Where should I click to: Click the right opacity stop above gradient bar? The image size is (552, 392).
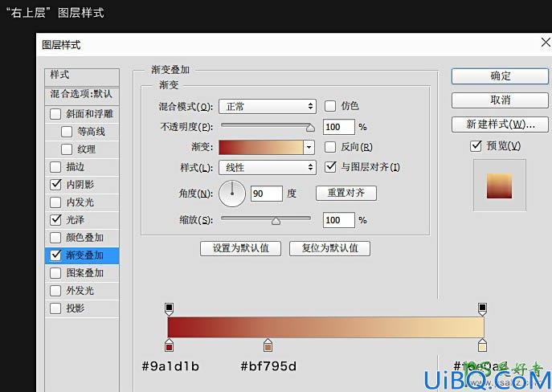coord(482,308)
